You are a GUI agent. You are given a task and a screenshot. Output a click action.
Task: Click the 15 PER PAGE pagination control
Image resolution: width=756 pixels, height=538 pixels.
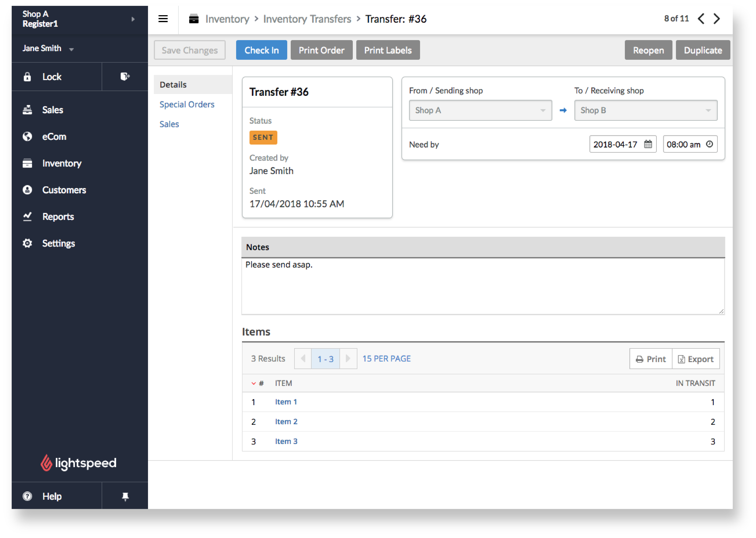[386, 358]
